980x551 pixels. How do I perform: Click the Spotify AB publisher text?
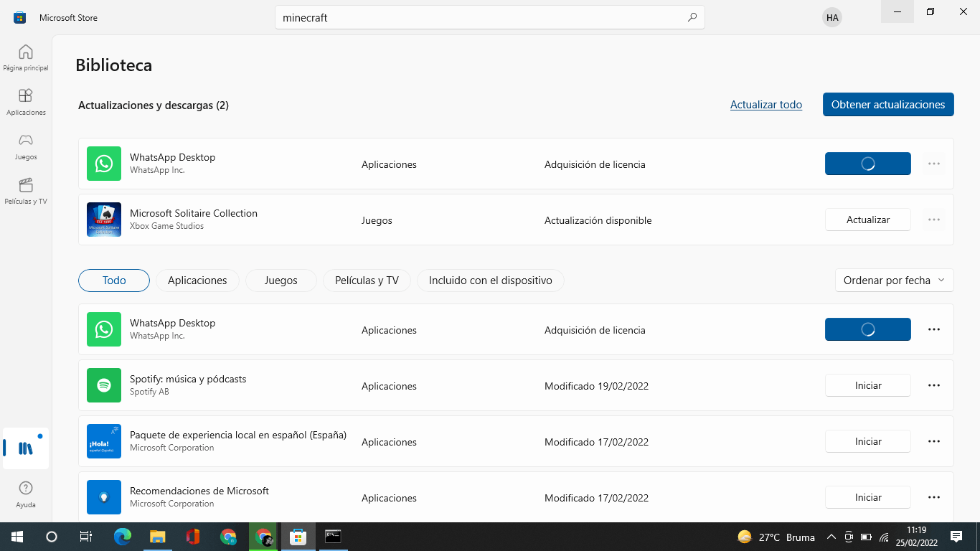(149, 392)
